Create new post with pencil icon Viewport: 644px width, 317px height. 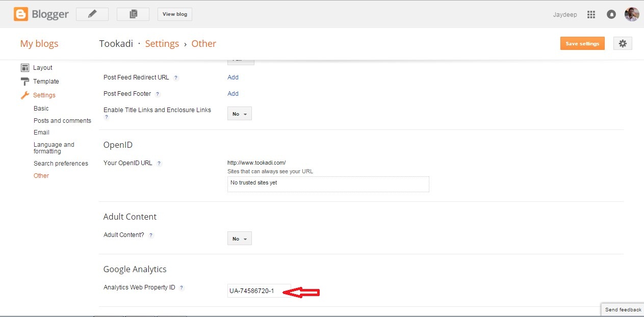[x=92, y=14]
